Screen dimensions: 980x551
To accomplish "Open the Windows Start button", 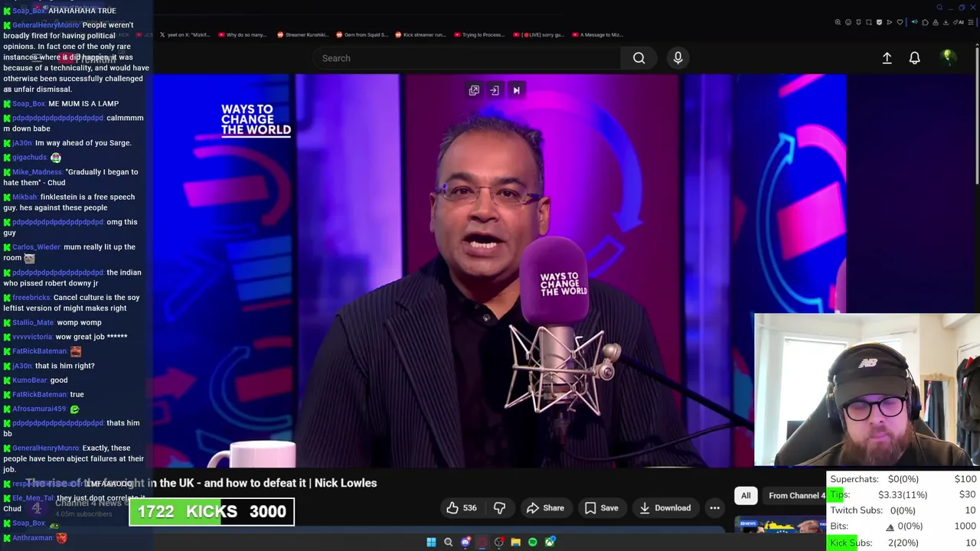I will (x=431, y=542).
